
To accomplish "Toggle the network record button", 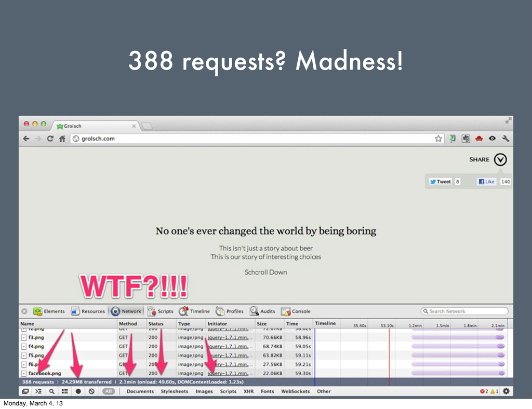I will pyautogui.click(x=78, y=391).
